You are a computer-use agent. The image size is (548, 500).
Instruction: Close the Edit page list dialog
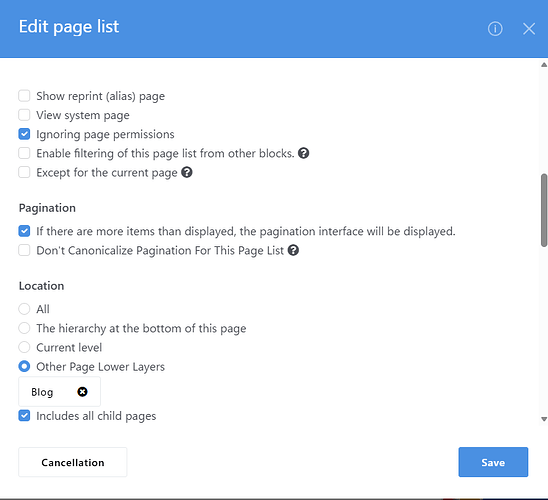tap(529, 29)
